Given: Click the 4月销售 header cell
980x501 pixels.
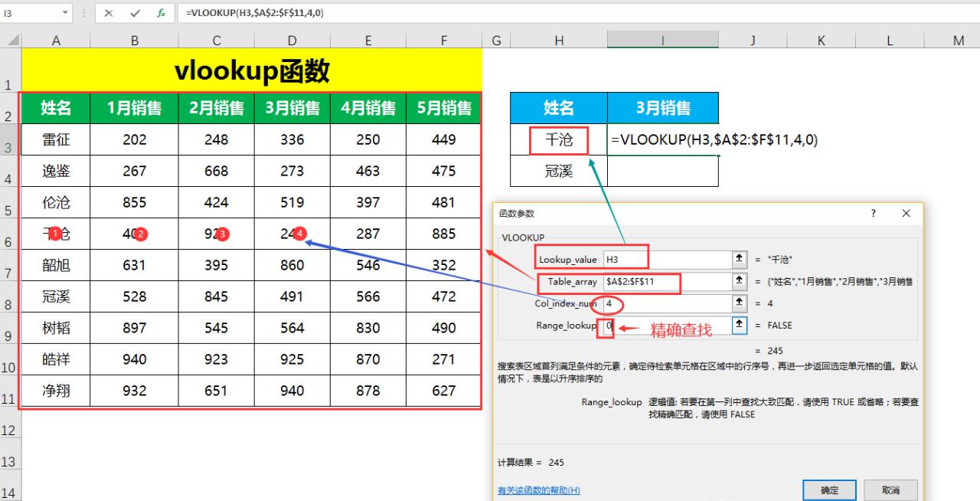Looking at the screenshot, I should coord(367,109).
